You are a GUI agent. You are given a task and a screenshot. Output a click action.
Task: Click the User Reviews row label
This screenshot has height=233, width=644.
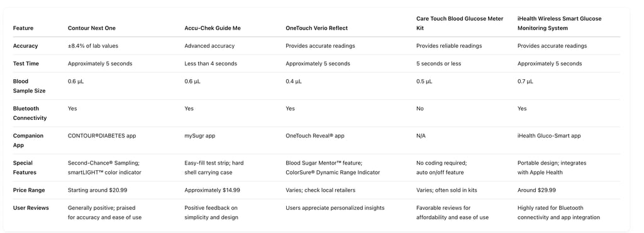click(31, 208)
